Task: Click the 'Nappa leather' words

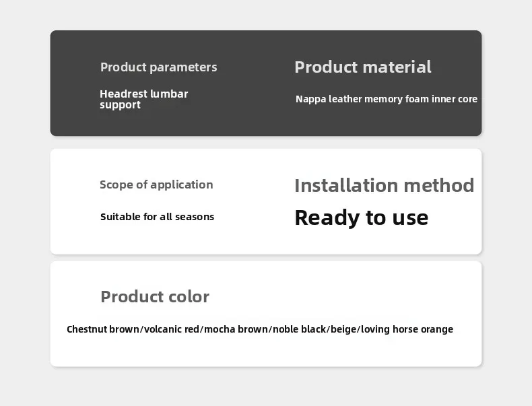Action: pyautogui.click(x=329, y=99)
